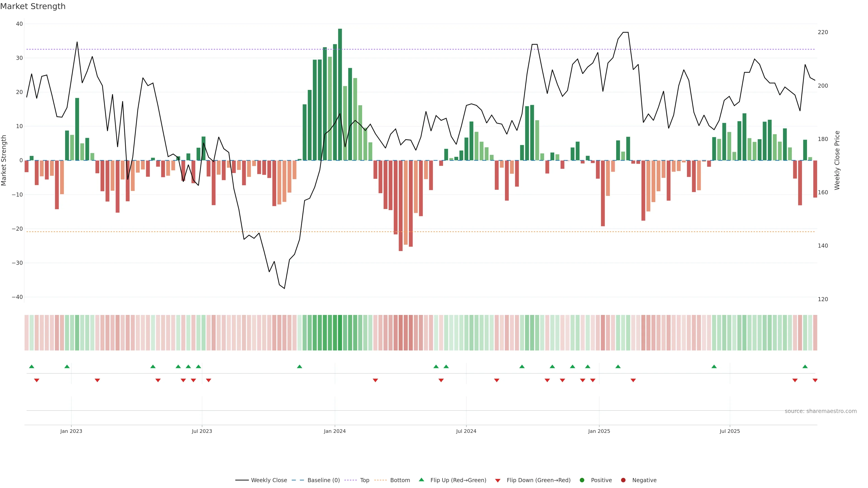
Task: Click the lone flip-up triangle before Jan 2024
Action: [x=299, y=366]
